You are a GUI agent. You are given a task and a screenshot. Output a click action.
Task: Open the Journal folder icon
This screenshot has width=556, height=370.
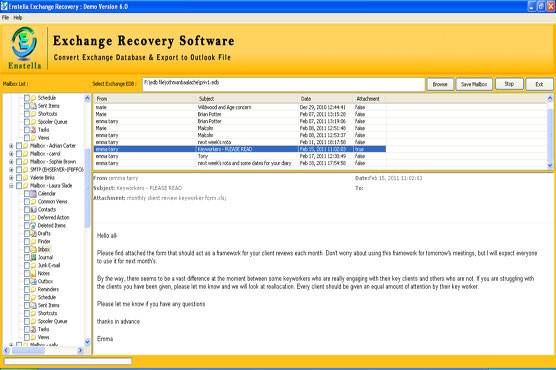click(33, 258)
